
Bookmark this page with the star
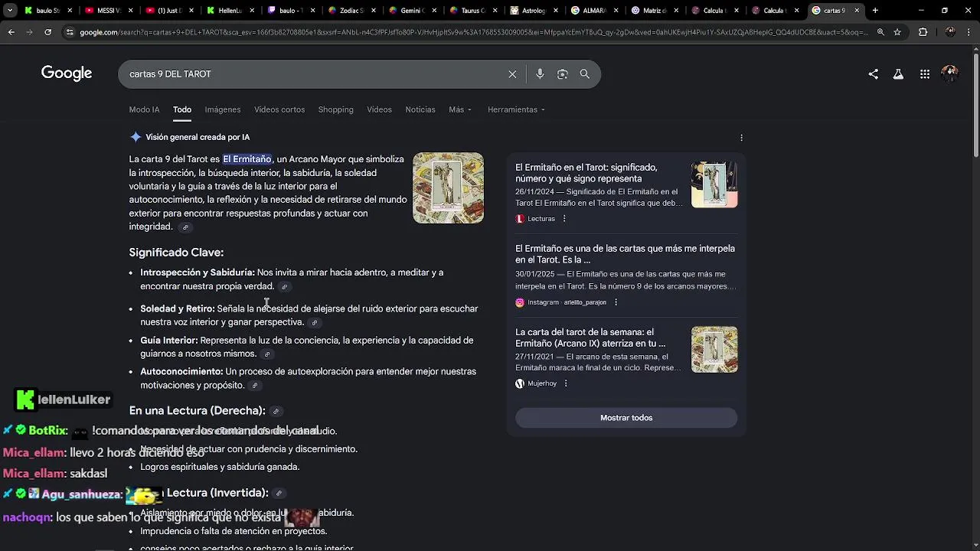tap(897, 32)
